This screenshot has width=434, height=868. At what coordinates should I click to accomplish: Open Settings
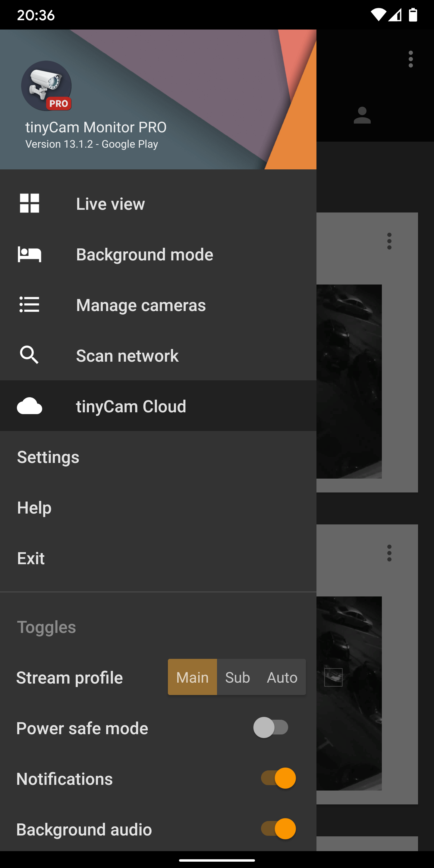click(158, 457)
